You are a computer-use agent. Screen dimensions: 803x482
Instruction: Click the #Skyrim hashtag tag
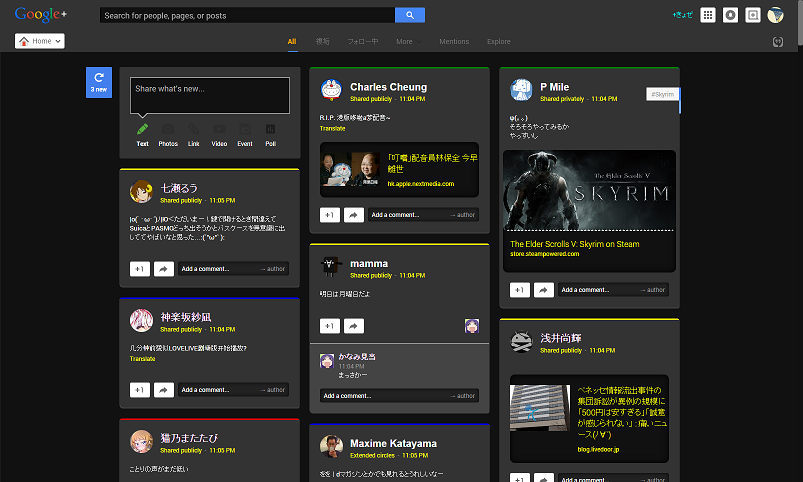(663, 94)
